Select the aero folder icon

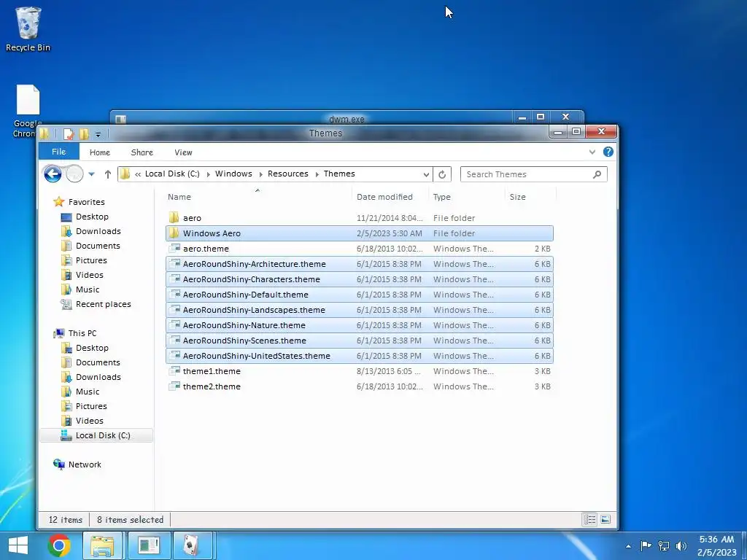click(x=174, y=217)
